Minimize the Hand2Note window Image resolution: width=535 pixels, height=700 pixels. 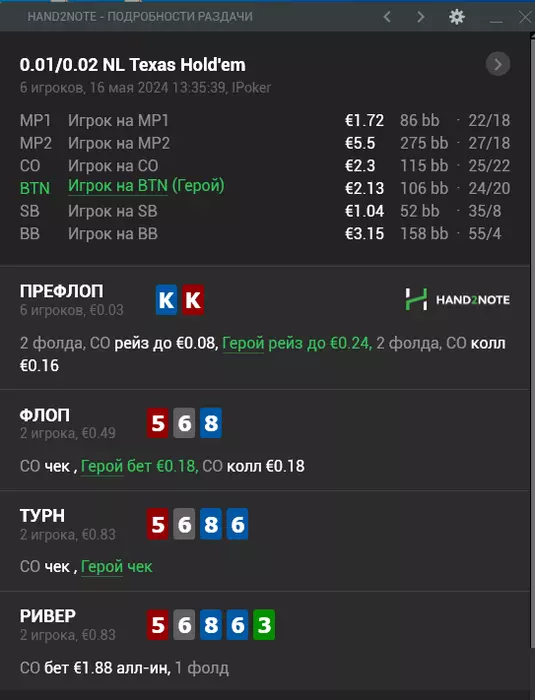pyautogui.click(x=496, y=18)
